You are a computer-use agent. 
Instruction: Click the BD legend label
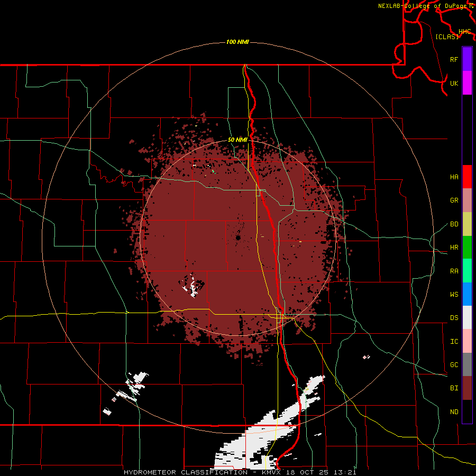(x=454, y=224)
